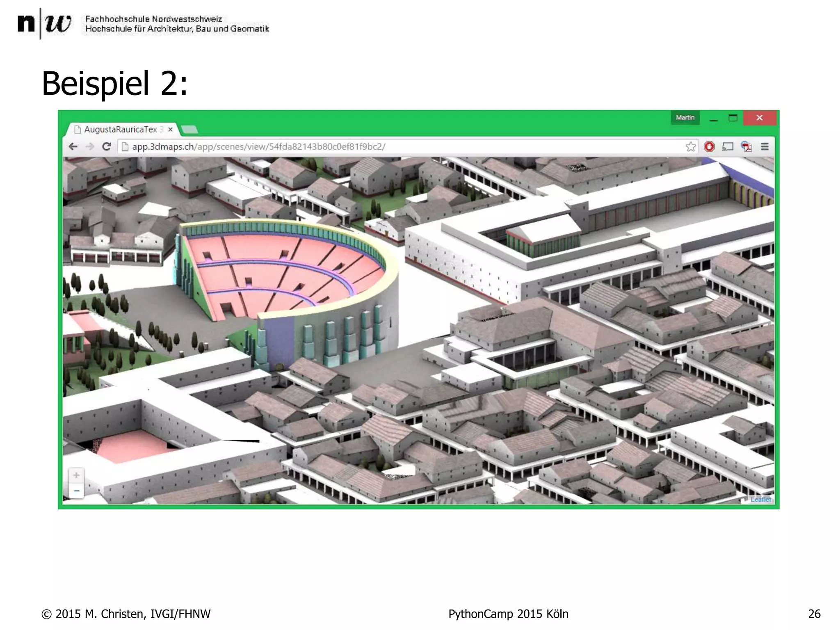Open the Chrome hamburger menu
The height and width of the screenshot is (630, 840).
click(x=765, y=147)
